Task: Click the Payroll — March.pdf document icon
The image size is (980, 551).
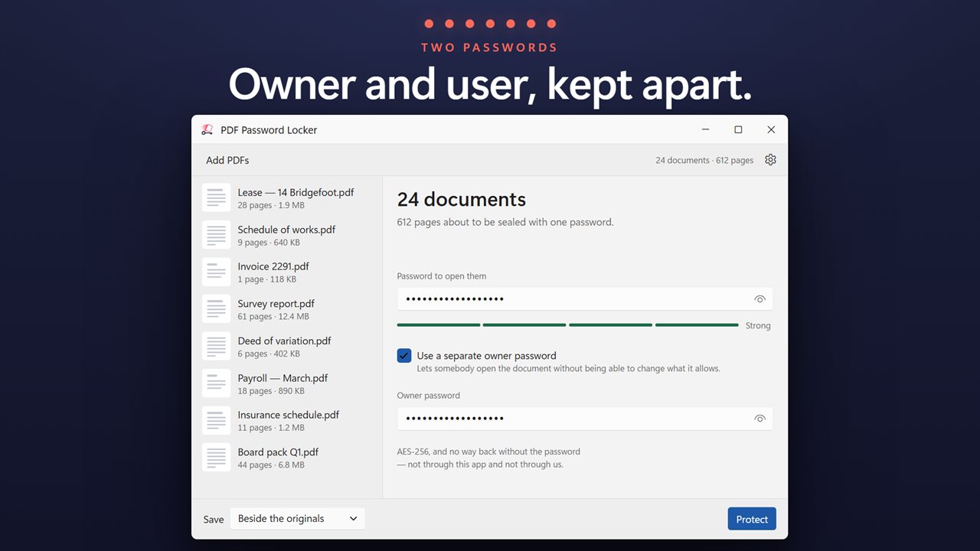Action: 216,383
